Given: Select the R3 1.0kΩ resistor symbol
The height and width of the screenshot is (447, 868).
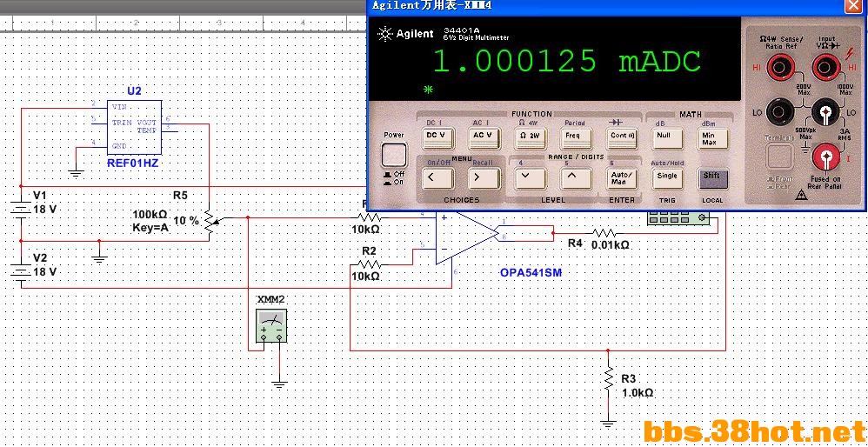Looking at the screenshot, I should tap(608, 379).
